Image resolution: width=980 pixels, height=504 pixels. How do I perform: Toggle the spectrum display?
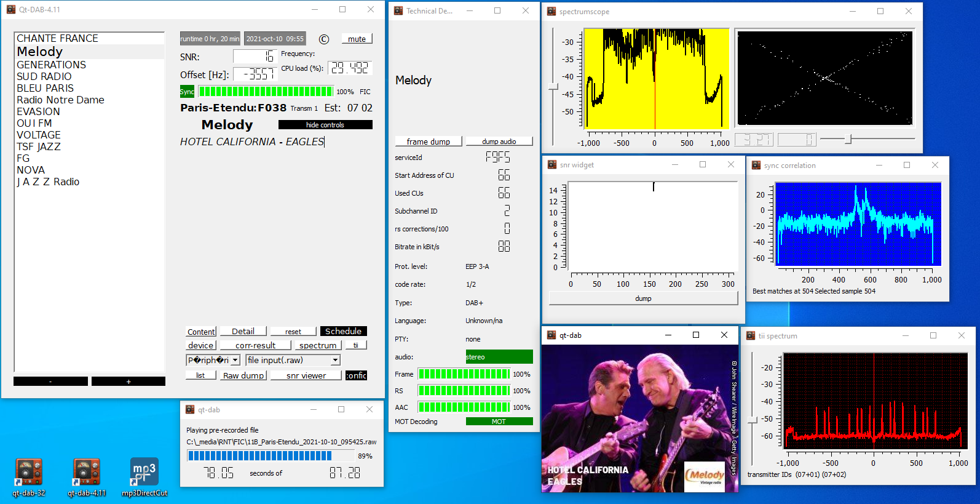click(x=318, y=346)
